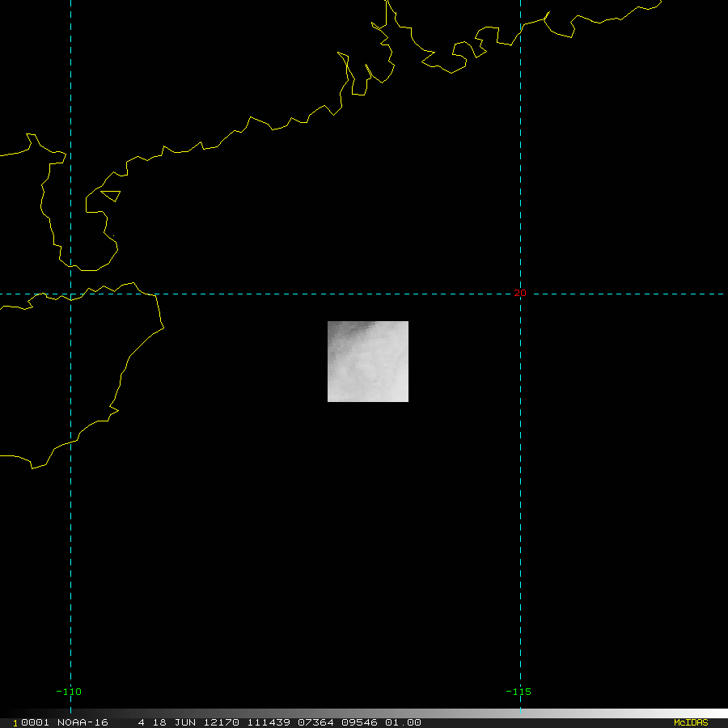Click the intersection of 20 latitude and -115 longitude lines

point(520,294)
